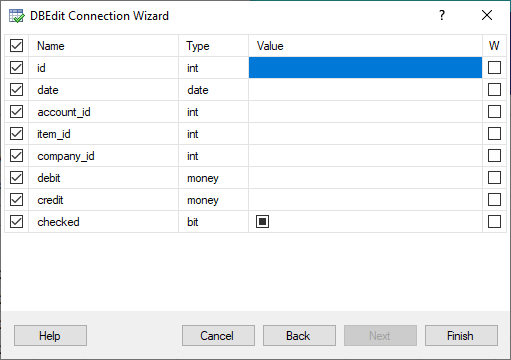Click the Value cell for date row
This screenshot has height=360, width=511.
pos(365,90)
